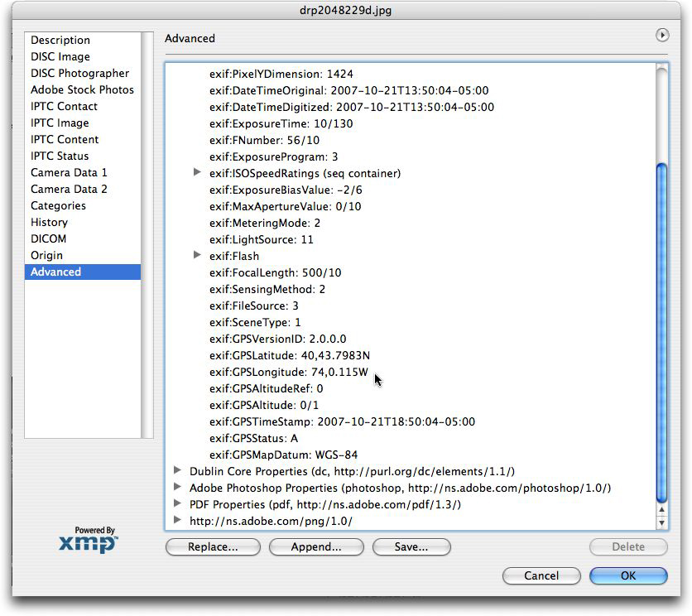Cancel the file info dialog
The image size is (692, 616).
click(x=541, y=575)
